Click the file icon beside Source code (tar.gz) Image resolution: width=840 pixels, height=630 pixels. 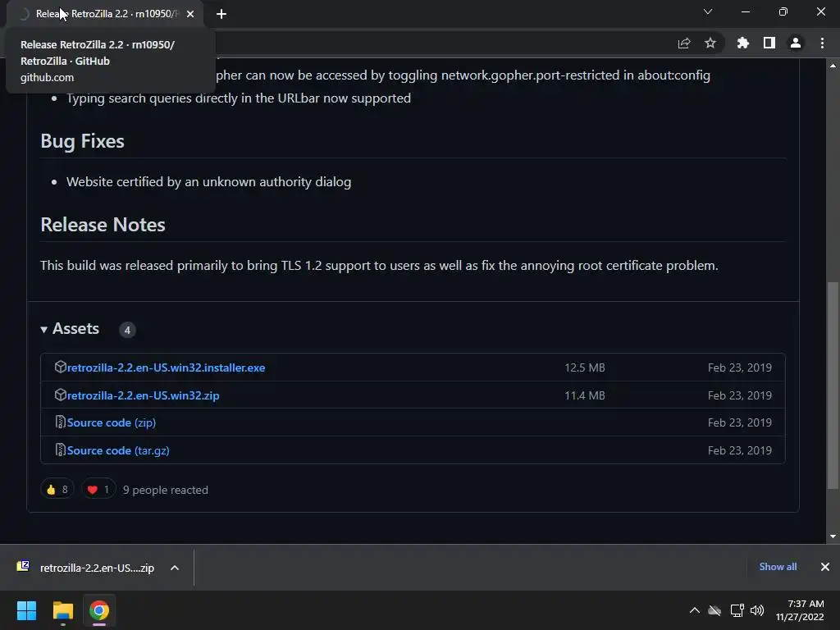[x=60, y=450]
